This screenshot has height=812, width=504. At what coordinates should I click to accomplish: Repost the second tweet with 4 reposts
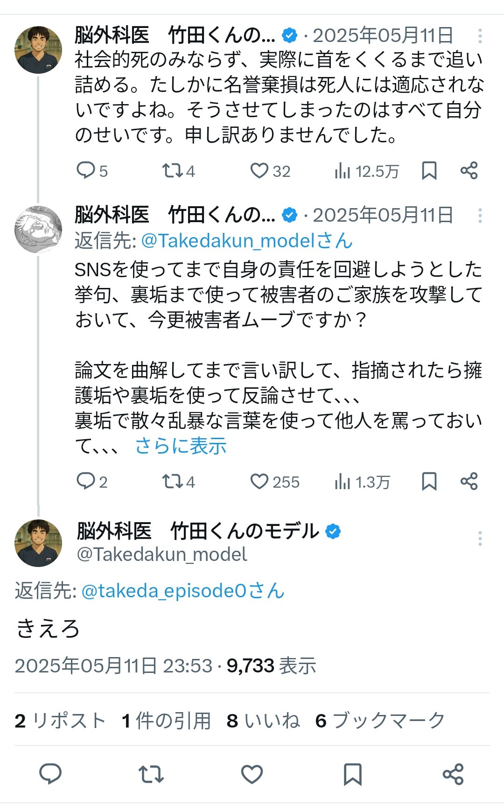coord(173,481)
